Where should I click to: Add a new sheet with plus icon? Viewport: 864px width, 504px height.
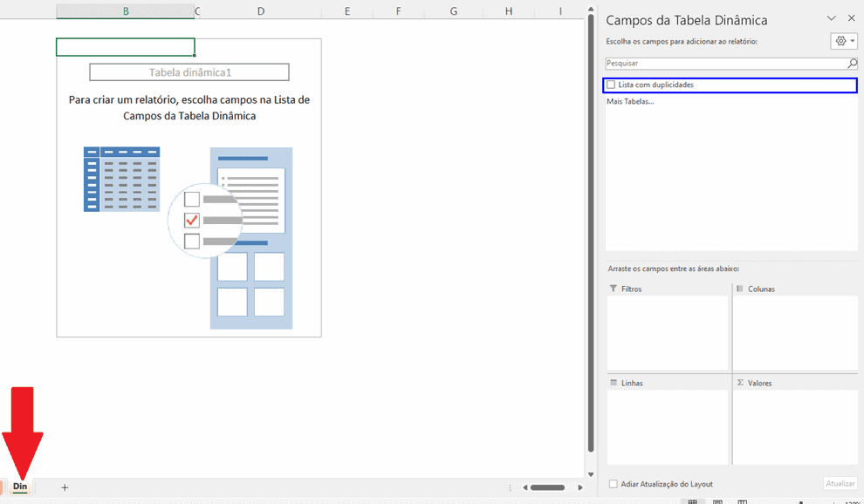[x=65, y=487]
